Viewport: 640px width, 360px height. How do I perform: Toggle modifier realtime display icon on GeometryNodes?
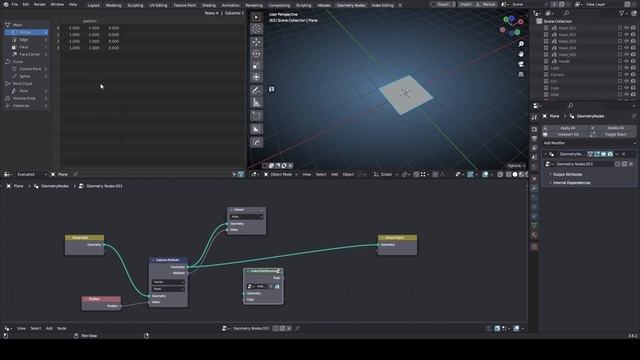point(603,154)
